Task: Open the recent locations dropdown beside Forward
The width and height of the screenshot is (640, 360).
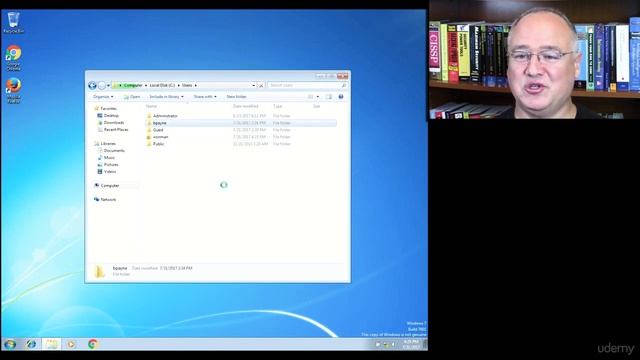Action: click(x=108, y=86)
